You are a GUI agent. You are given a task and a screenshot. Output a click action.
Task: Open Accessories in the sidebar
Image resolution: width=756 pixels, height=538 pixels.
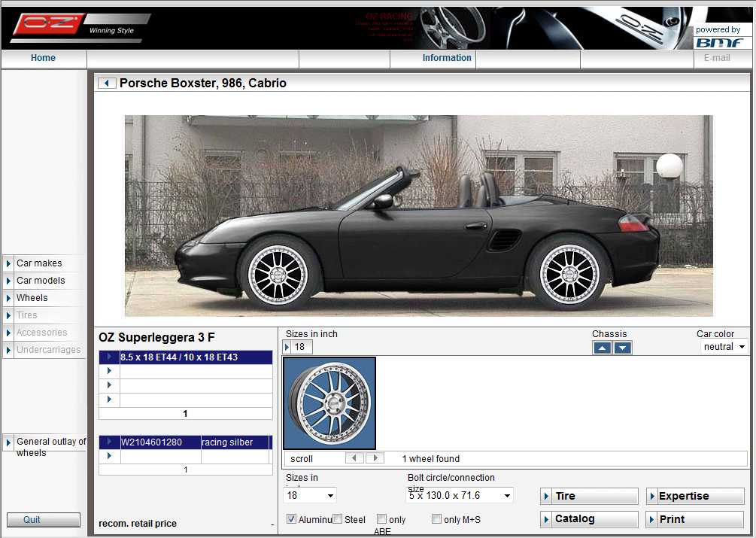[x=41, y=333]
